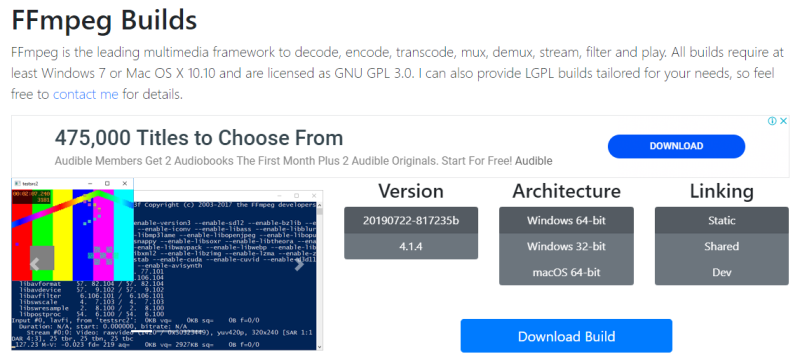Viewport: 800px width, 361px height.
Task: Select version 20190722-817235b
Action: tap(411, 220)
